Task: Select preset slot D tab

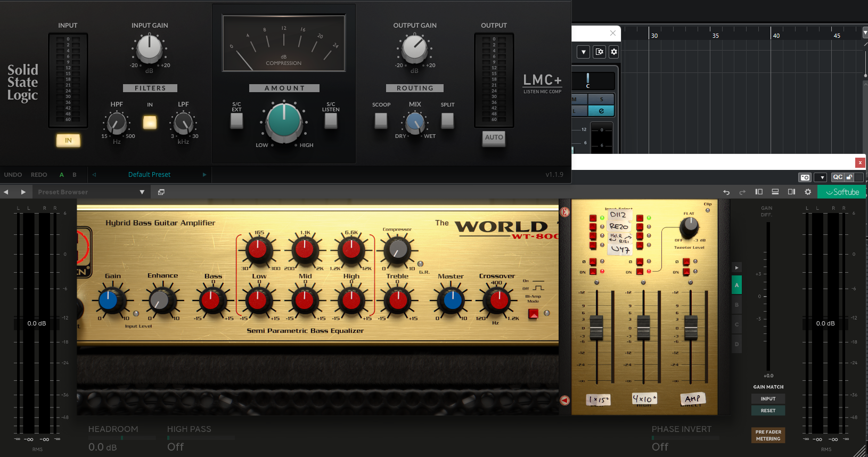Action: [x=737, y=344]
